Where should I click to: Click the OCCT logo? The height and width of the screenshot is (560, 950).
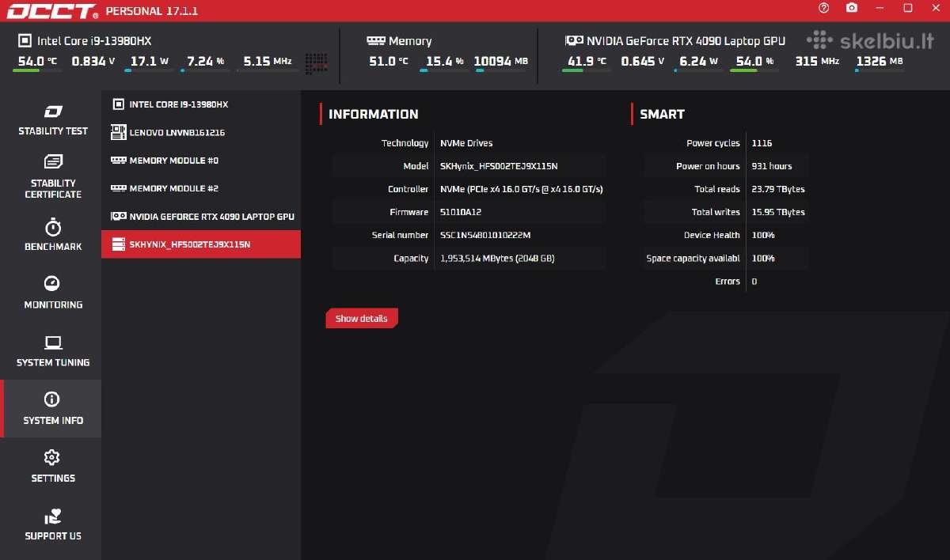click(52, 10)
